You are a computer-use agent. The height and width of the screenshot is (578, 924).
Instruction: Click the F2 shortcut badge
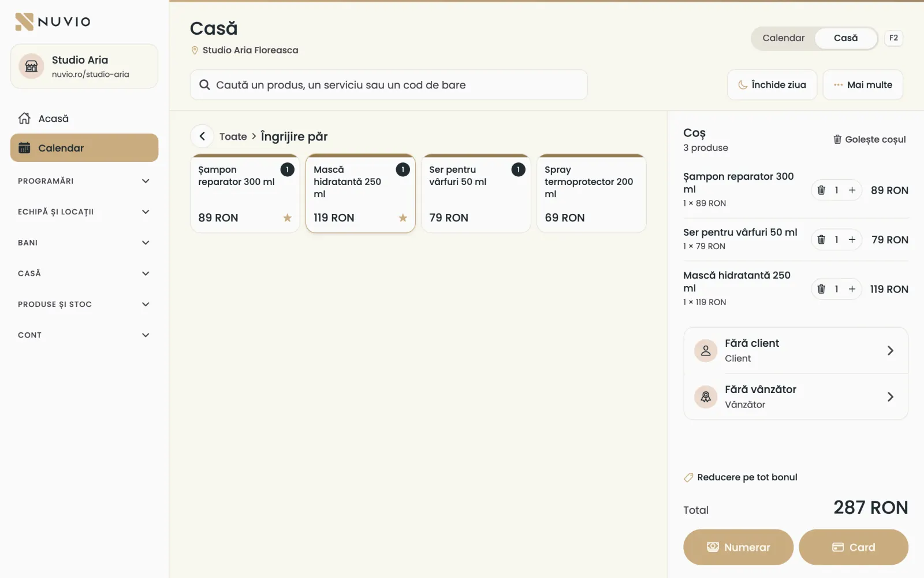(893, 38)
